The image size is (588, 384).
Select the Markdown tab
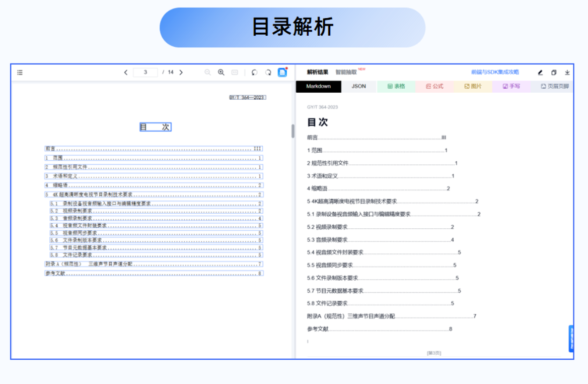click(318, 86)
